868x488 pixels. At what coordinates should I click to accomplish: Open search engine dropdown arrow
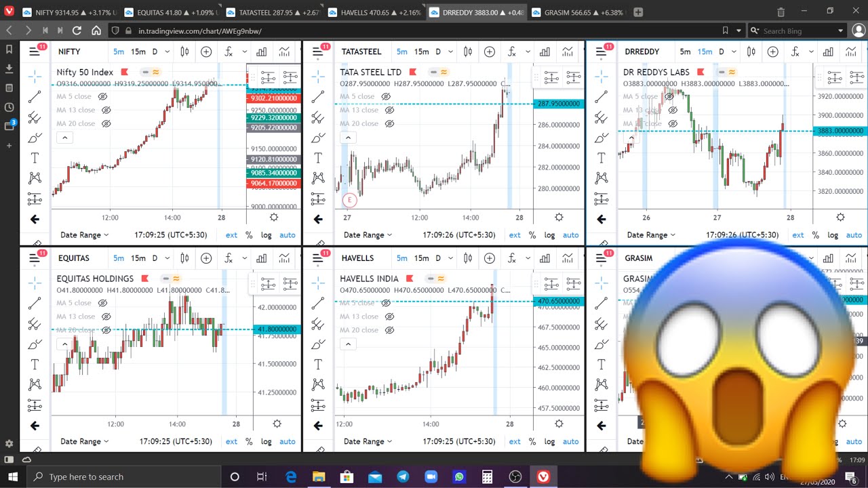click(841, 30)
